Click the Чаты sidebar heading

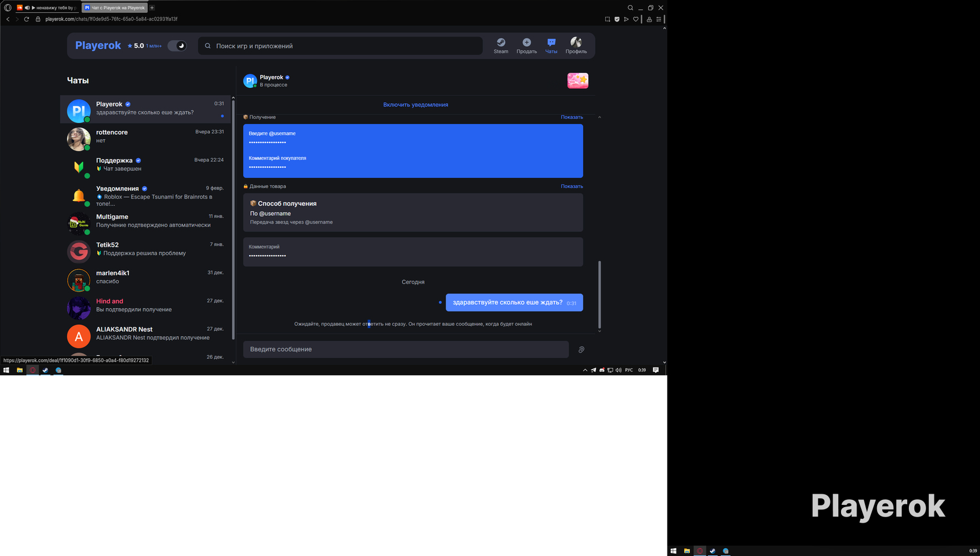click(78, 81)
